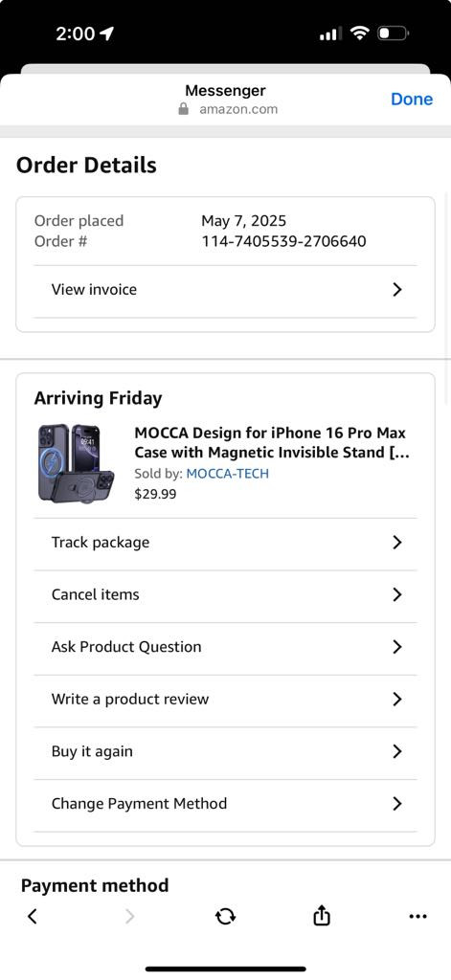The width and height of the screenshot is (451, 980).
Task: Open the share sheet icon
Action: click(x=321, y=916)
